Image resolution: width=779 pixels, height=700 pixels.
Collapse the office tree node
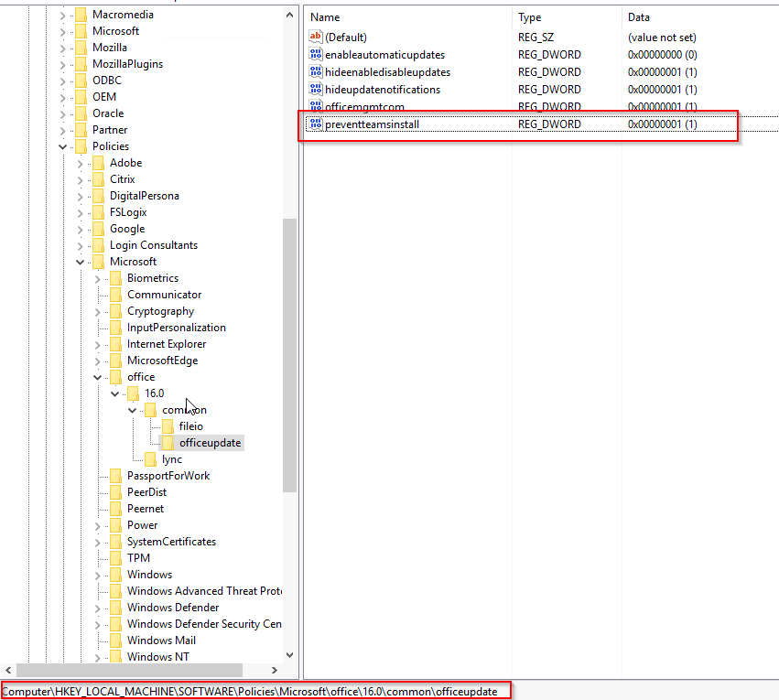point(97,377)
